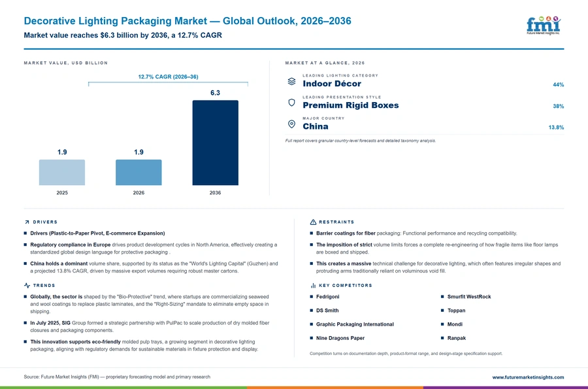Screen dimensions: 588x389
Task: Click the layers icon beside Indoor Décor
Action: coord(291,82)
